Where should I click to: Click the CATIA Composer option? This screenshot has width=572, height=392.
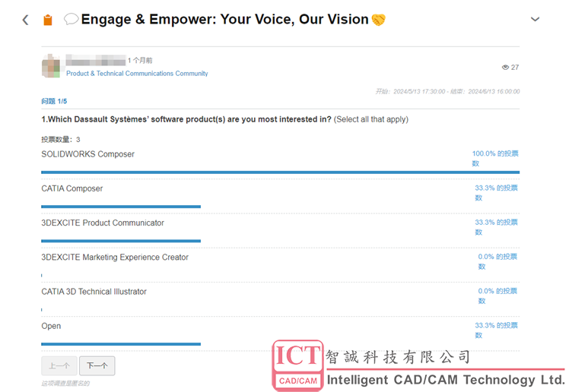tap(72, 188)
